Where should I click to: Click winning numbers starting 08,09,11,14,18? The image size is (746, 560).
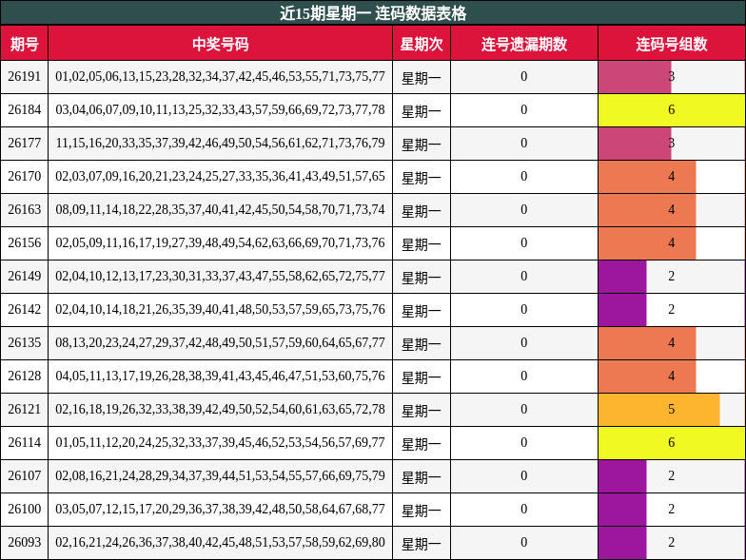[x=221, y=209]
